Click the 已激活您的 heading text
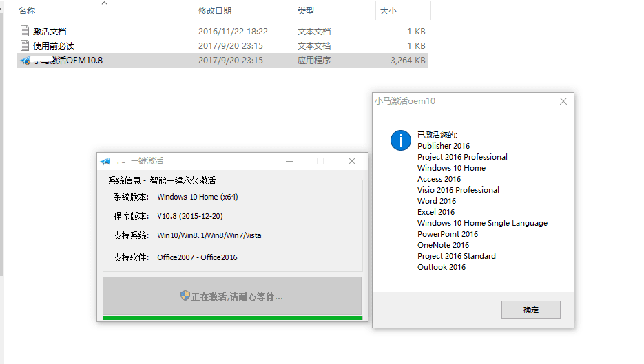This screenshot has height=364, width=644. click(437, 135)
